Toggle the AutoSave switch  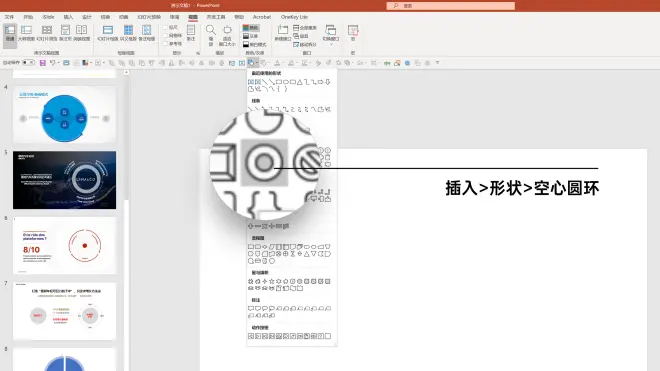[x=28, y=63]
